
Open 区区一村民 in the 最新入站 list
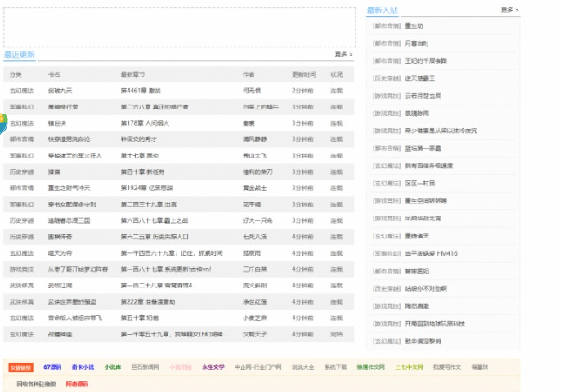[x=420, y=183]
